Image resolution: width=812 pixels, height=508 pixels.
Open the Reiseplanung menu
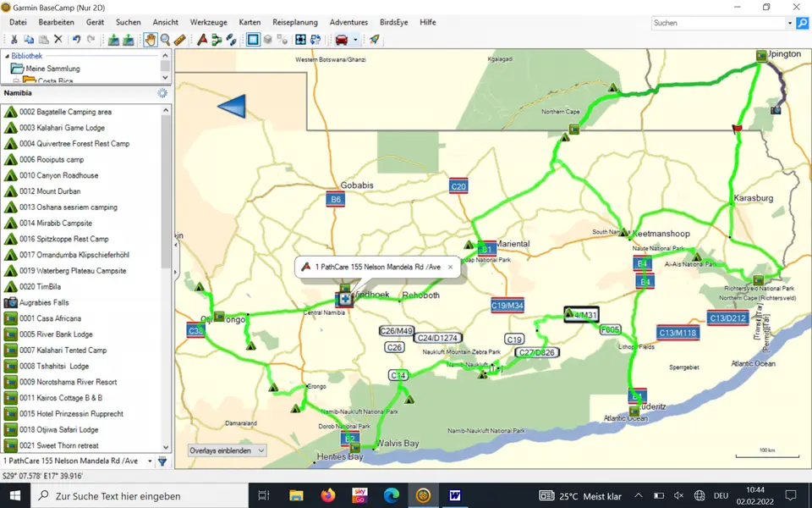click(294, 22)
